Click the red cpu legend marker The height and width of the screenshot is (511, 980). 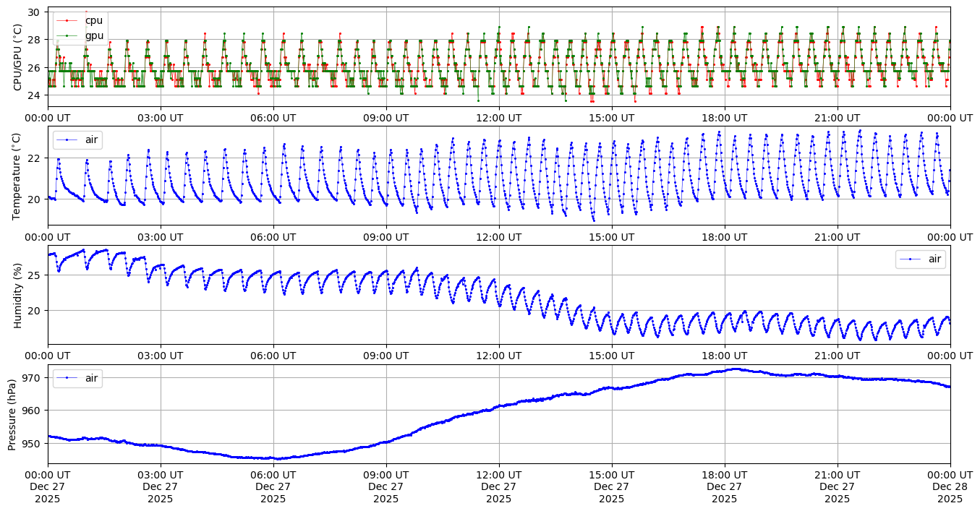[x=67, y=20]
